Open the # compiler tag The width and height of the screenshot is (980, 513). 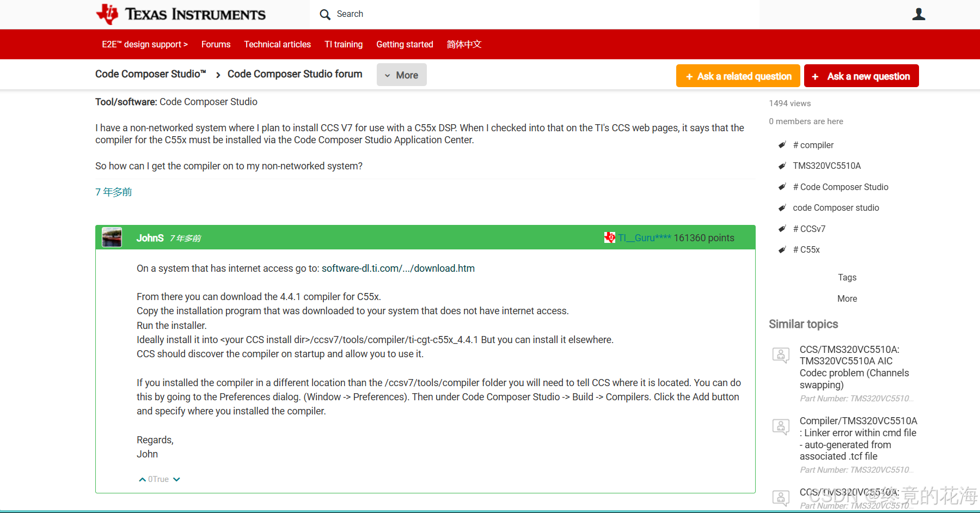(813, 145)
